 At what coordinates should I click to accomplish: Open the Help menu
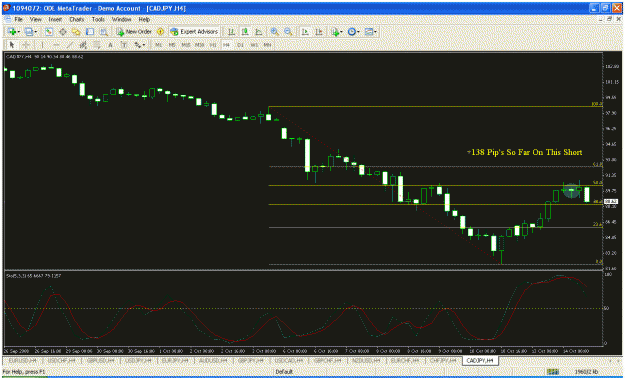[144, 19]
